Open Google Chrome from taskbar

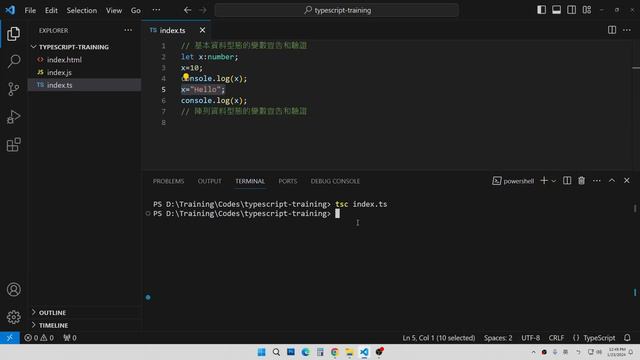[335, 352]
